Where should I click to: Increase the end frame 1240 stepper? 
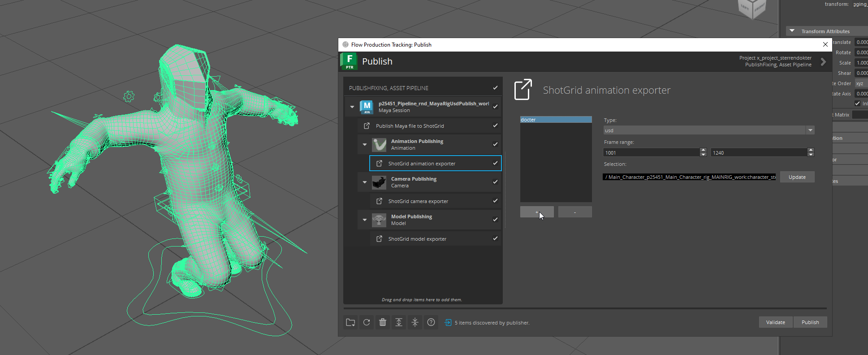811,150
